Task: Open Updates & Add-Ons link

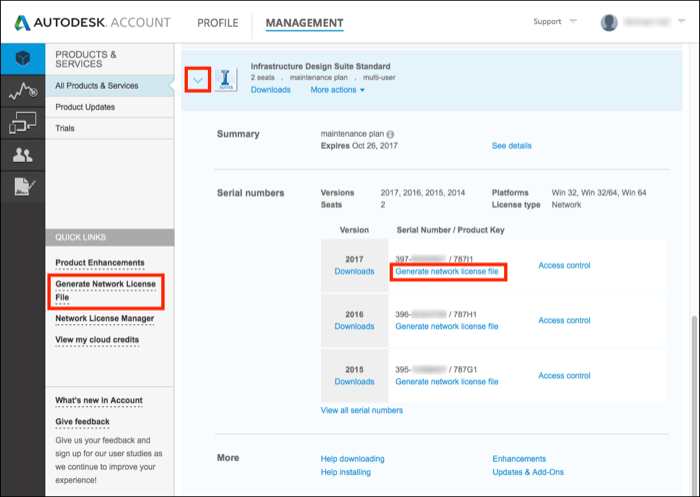Action: [528, 472]
